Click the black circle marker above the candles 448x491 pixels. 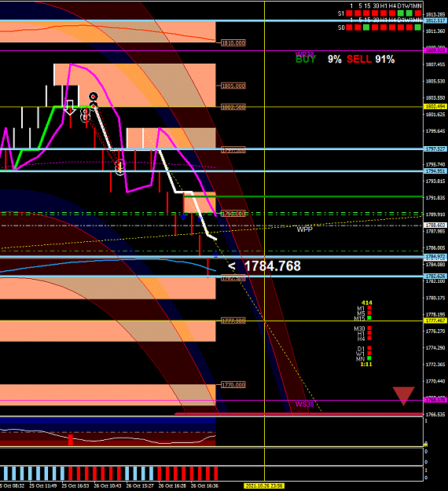coord(94,97)
